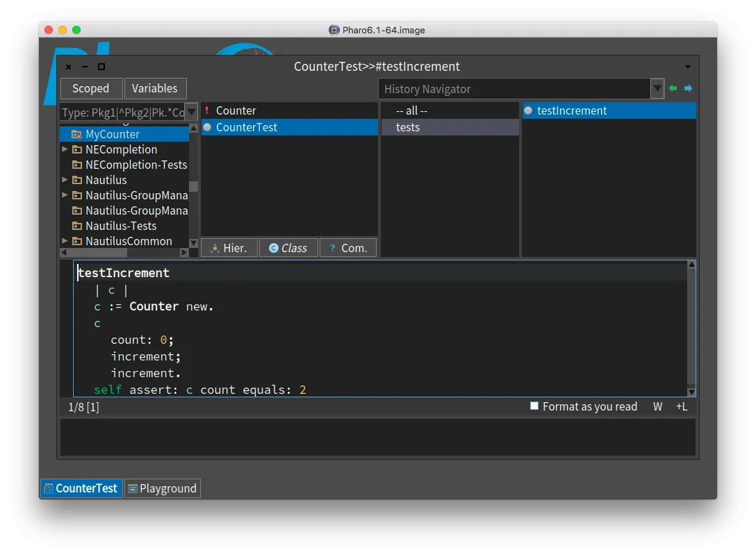This screenshot has width=756, height=555.
Task: Click the Nautilus package folder icon
Action: point(76,180)
